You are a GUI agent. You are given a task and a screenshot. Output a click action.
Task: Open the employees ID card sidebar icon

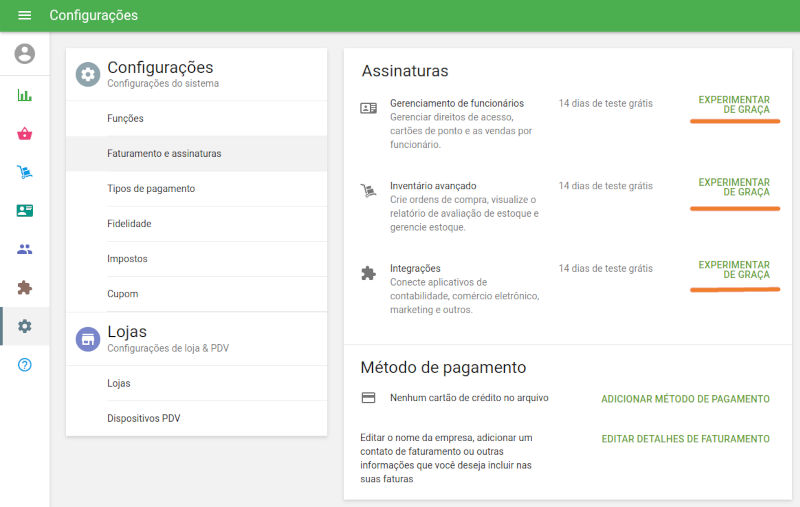[24, 210]
